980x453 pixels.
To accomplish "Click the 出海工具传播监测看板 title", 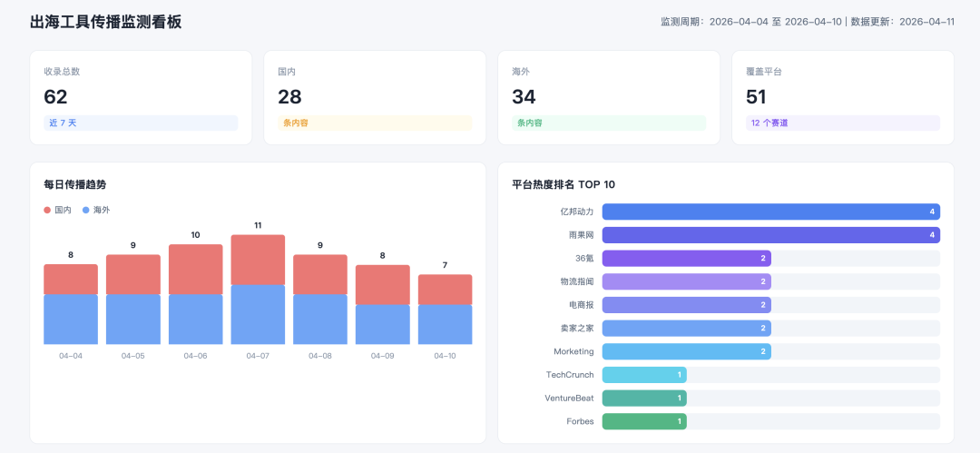I will 106,22.
